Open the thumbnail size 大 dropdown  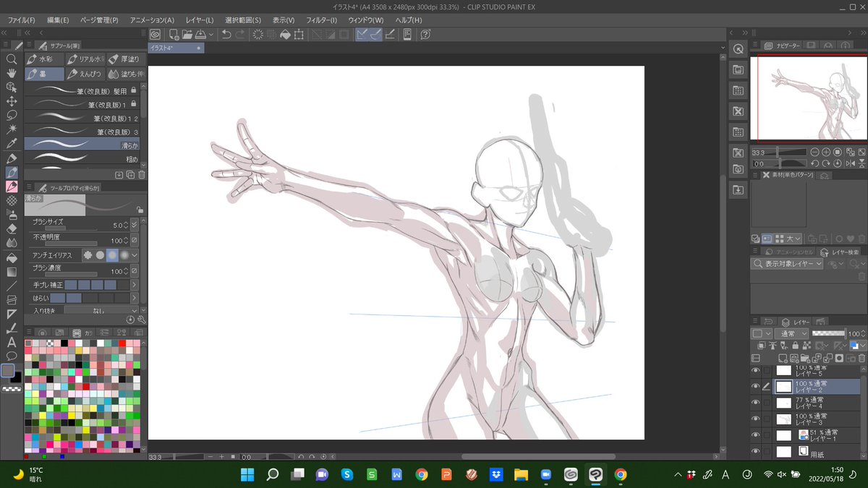pyautogui.click(x=794, y=238)
